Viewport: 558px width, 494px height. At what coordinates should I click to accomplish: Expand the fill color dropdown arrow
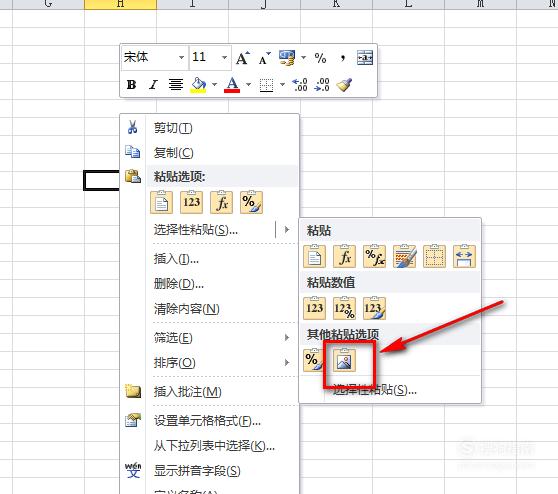click(215, 85)
